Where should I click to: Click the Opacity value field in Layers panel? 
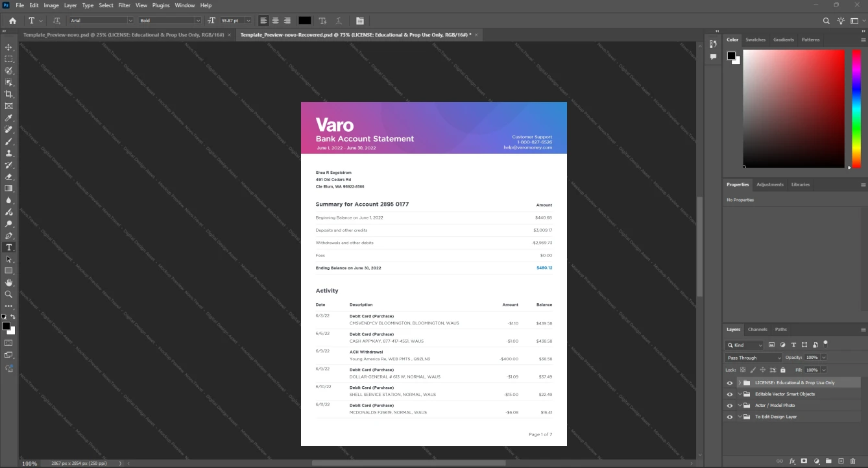pos(812,358)
